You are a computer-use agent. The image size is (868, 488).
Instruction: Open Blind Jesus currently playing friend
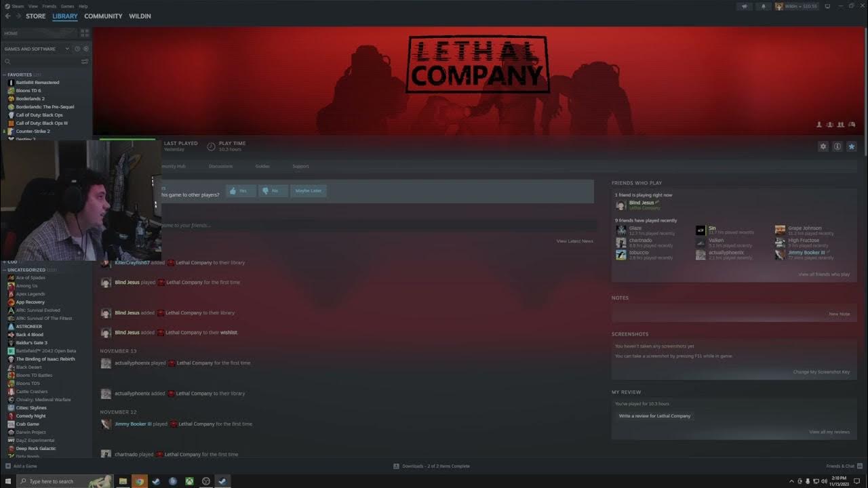(x=637, y=205)
